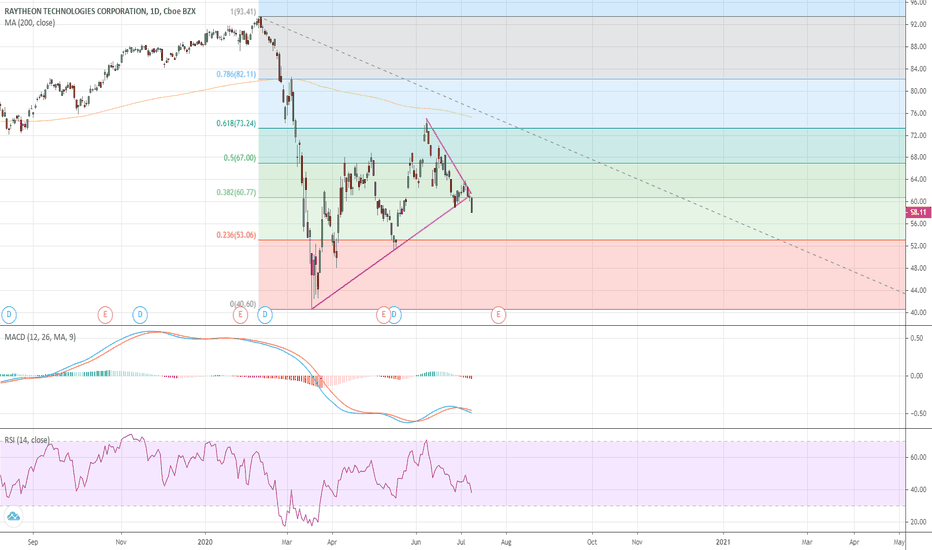
Task: Click the Aug label on the time axis
Action: tap(506, 542)
